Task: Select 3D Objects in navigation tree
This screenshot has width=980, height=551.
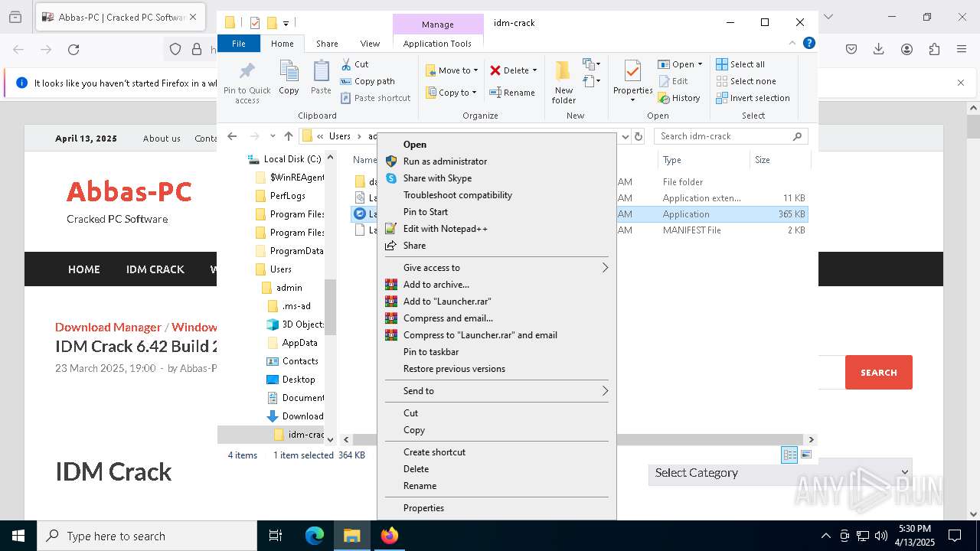Action: pyautogui.click(x=295, y=324)
